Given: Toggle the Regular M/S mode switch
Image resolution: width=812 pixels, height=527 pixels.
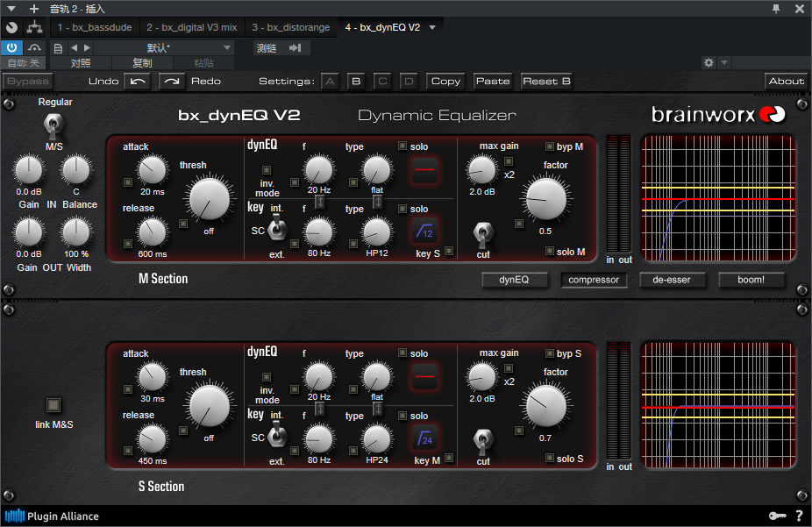Looking at the screenshot, I should click(53, 125).
